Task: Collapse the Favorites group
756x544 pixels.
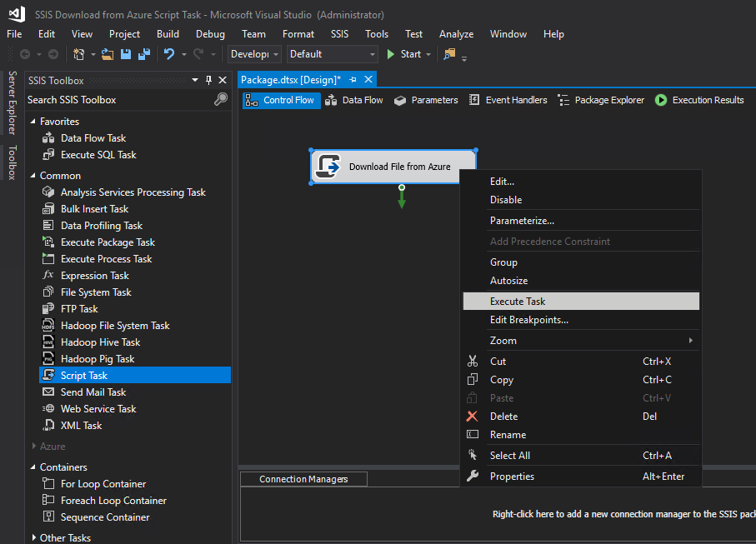Action: [x=33, y=122]
